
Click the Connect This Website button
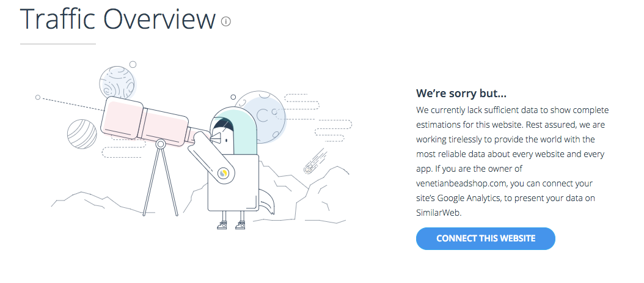[x=486, y=238]
